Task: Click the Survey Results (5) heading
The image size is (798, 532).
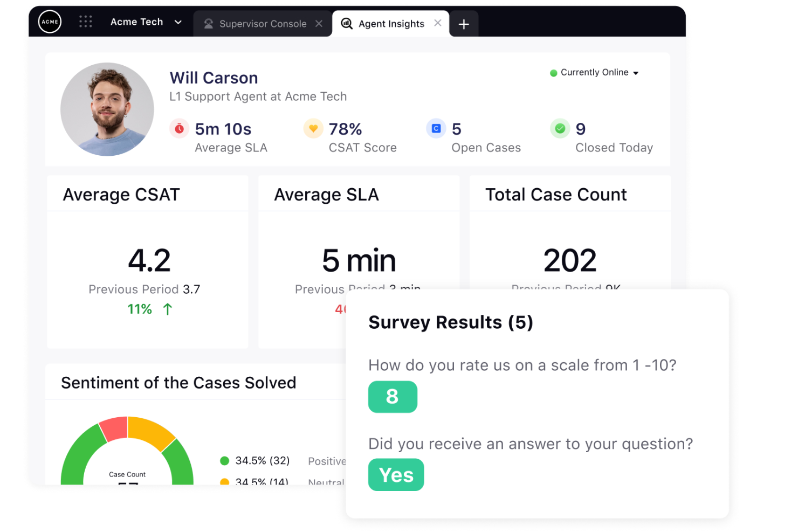Action: click(451, 322)
